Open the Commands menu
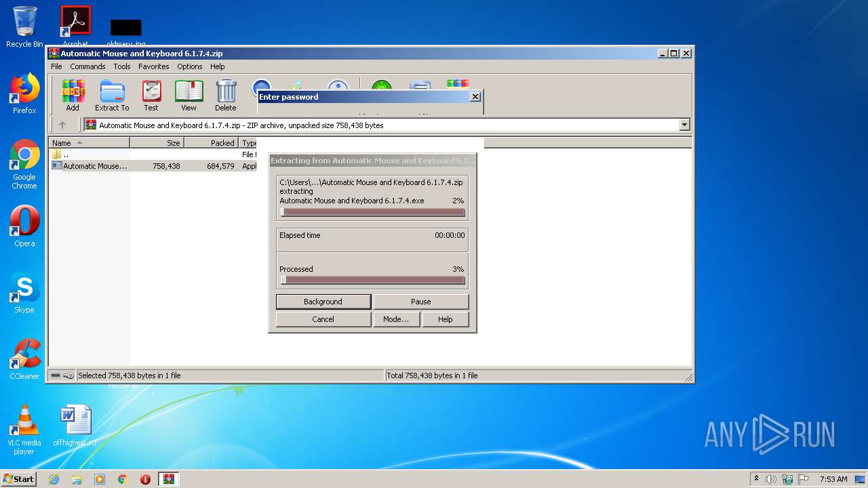 [x=87, y=66]
